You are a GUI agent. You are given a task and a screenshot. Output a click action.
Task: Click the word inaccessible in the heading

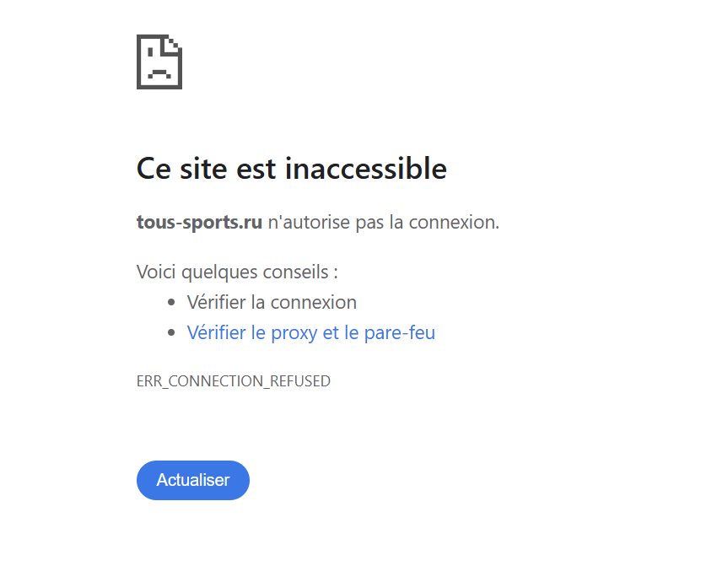click(x=365, y=168)
